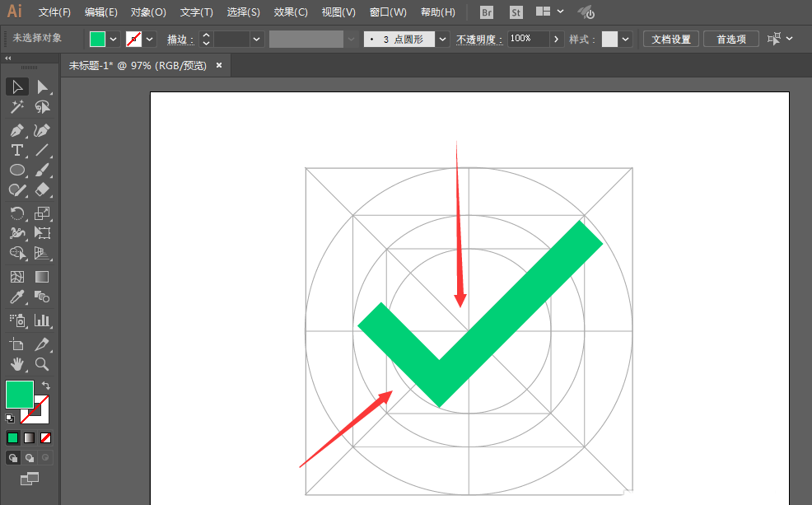Open the 窗口 menu
Viewport: 812px width, 505px height.
[387, 12]
